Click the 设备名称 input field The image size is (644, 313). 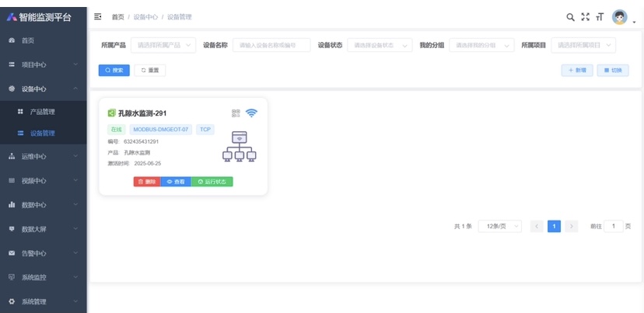point(271,45)
